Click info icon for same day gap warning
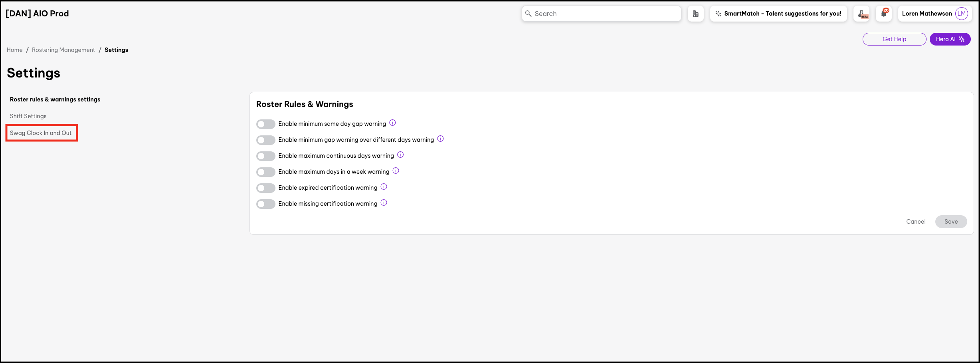Viewport: 980px width, 363px height. pyautogui.click(x=392, y=123)
